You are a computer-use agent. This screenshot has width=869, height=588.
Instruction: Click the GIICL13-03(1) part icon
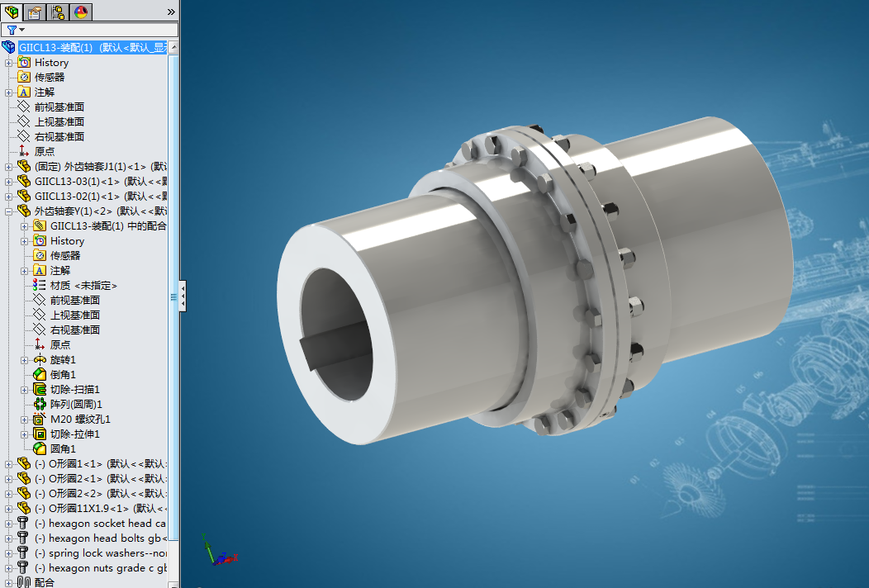pyautogui.click(x=24, y=181)
